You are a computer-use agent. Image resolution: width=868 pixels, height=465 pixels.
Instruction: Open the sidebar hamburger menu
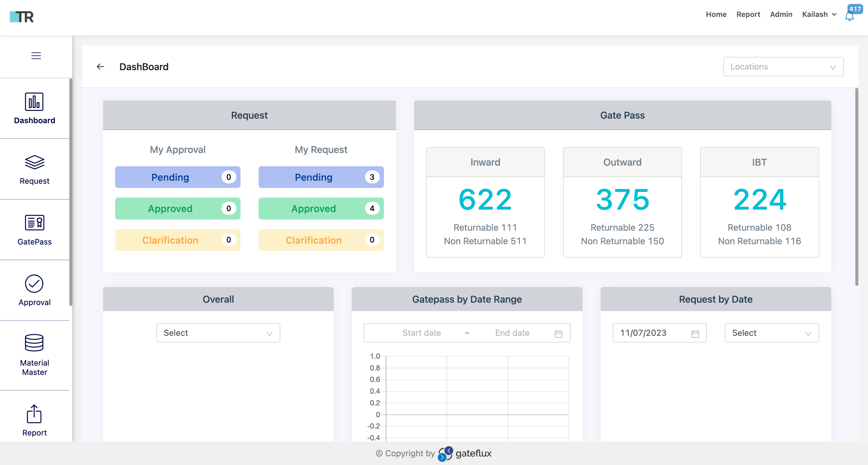[35, 55]
